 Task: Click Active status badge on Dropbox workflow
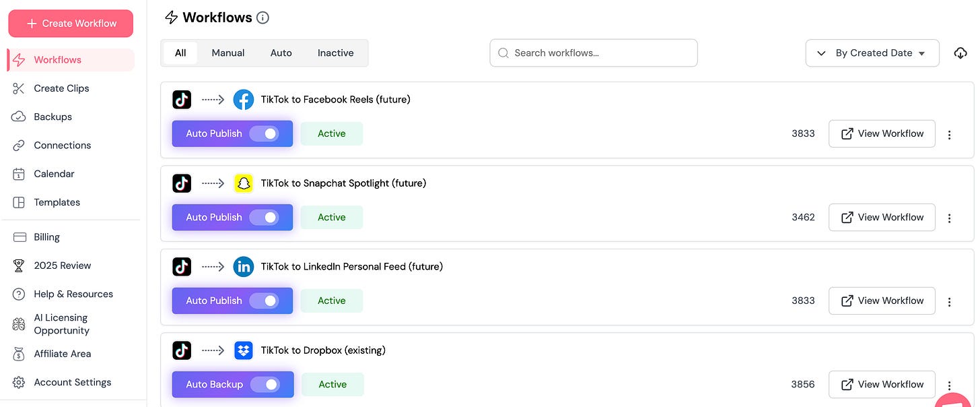click(332, 384)
